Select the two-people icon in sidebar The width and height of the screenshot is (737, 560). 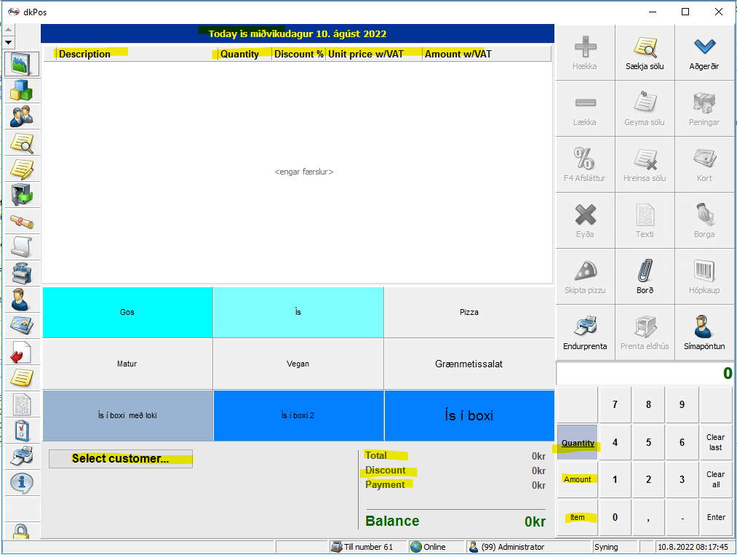22,116
